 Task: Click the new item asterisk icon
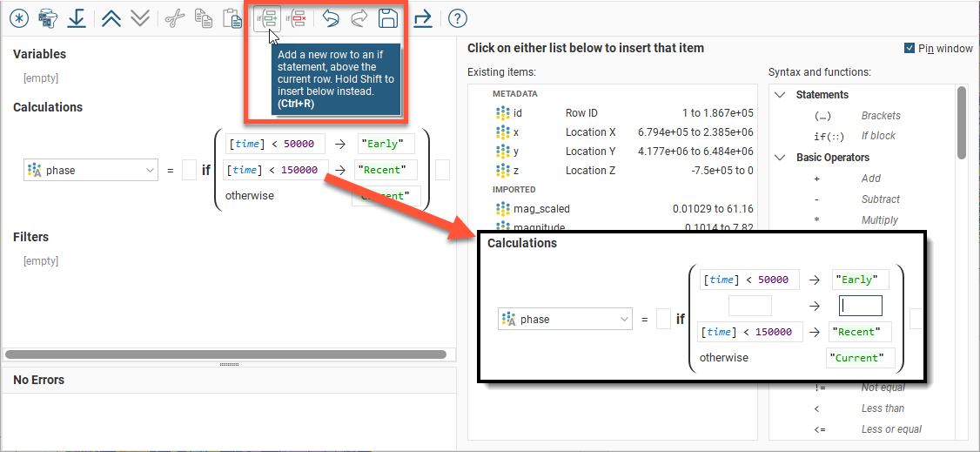pos(18,18)
